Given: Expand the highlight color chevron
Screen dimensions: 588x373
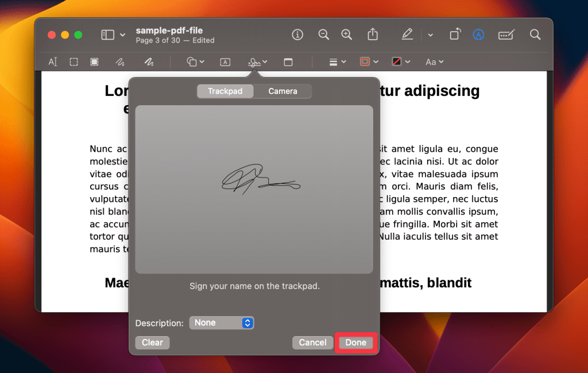Looking at the screenshot, I should pos(431,35).
